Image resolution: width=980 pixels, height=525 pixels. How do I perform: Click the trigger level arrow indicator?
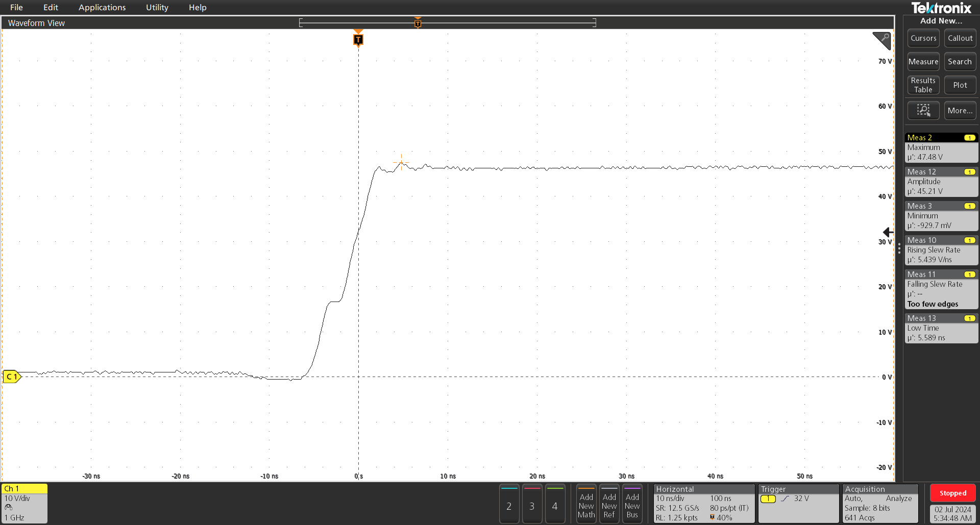point(888,232)
